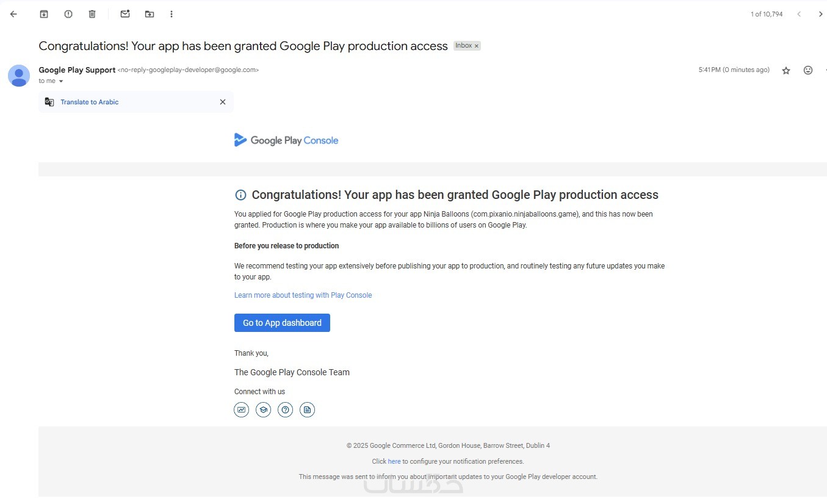Open the three-dot more options menu

(172, 14)
